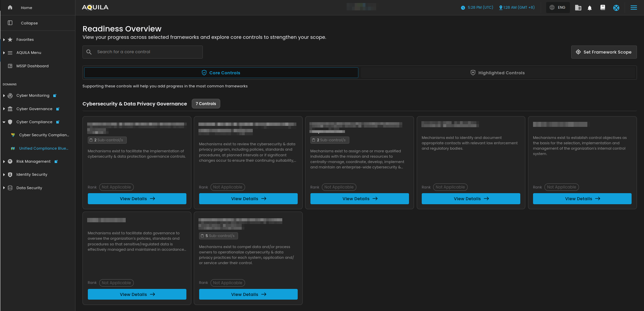Open the external link icon beside Risk Management
Image resolution: width=644 pixels, height=311 pixels.
[x=56, y=162]
